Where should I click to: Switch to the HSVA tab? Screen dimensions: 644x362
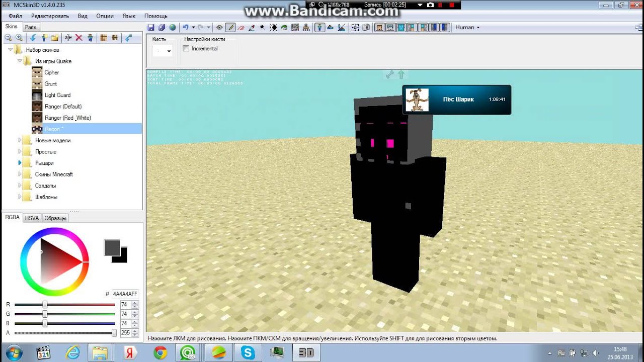coord(32,218)
